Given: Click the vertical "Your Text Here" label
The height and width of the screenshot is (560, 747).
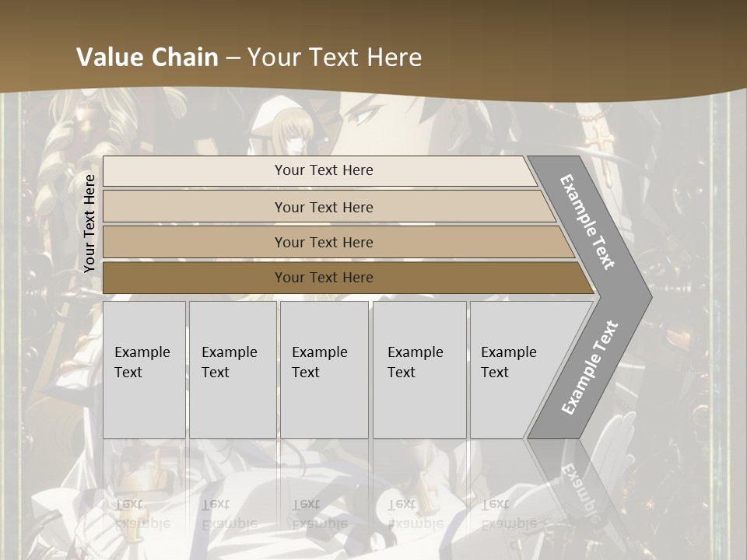Looking at the screenshot, I should [89, 223].
